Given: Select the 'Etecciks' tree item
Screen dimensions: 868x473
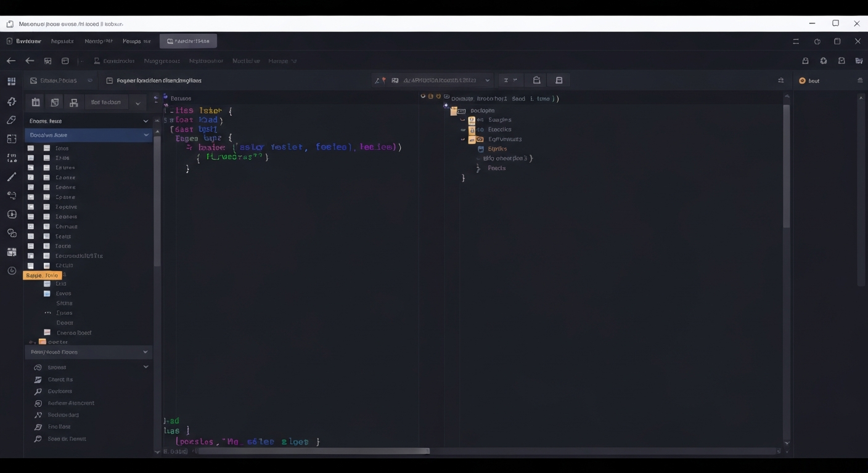Looking at the screenshot, I should (x=499, y=129).
